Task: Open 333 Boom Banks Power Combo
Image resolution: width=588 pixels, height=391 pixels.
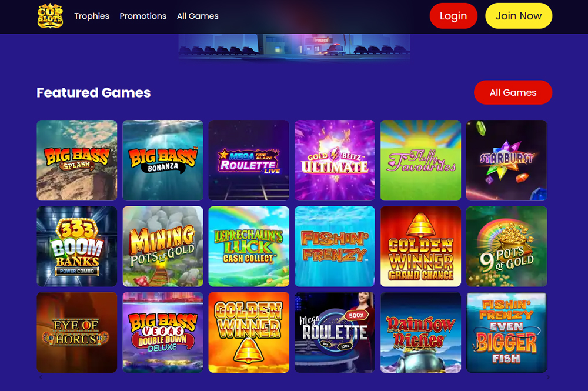Action: tap(77, 246)
